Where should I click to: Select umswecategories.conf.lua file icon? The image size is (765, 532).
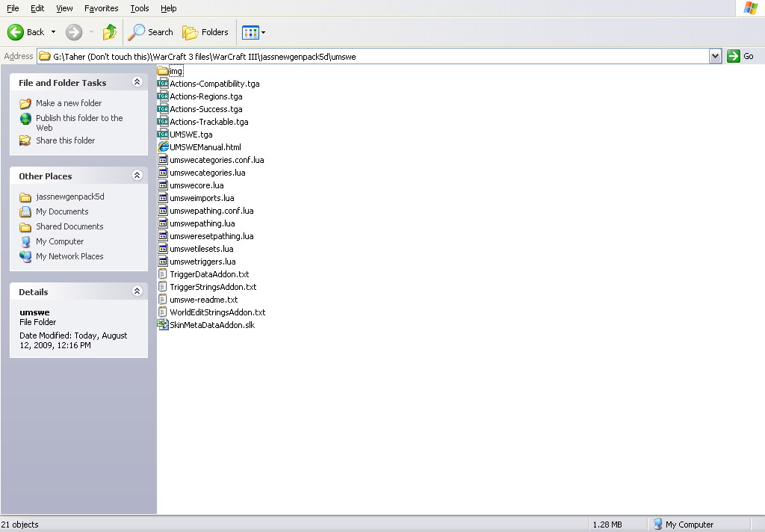[x=163, y=160]
